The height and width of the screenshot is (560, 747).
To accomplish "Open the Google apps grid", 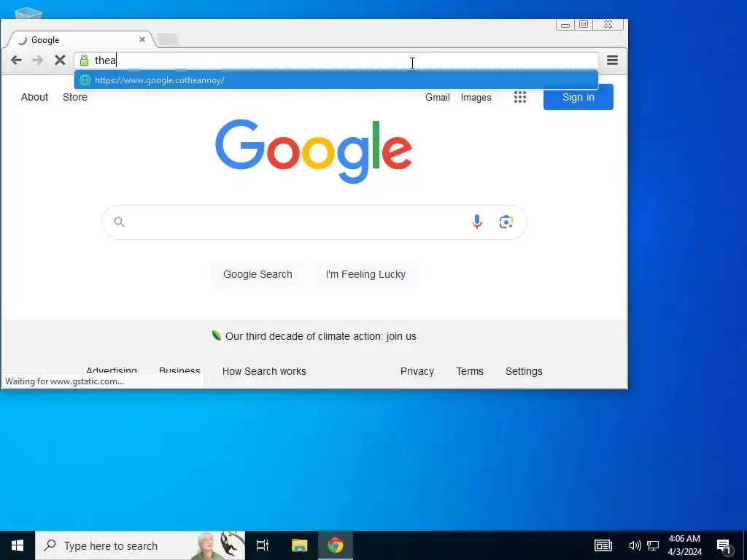I will click(520, 97).
